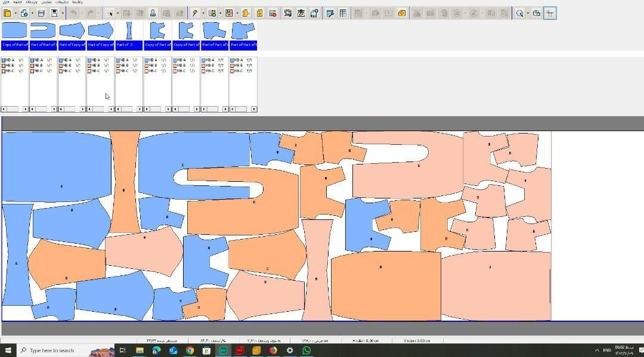The width and height of the screenshot is (644, 357).
Task: Click the colored grid with green dot icon
Action: coord(212,13)
